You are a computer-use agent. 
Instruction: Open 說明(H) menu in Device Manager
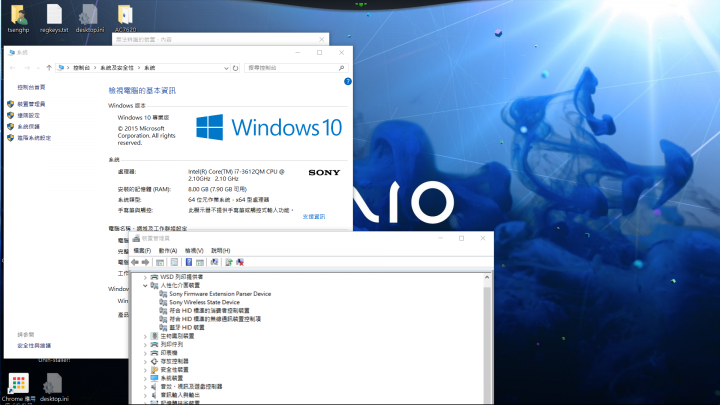[x=220, y=251]
